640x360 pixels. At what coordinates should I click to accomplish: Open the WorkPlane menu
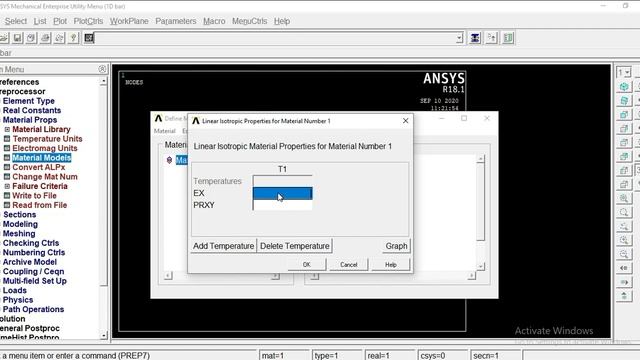(x=129, y=21)
